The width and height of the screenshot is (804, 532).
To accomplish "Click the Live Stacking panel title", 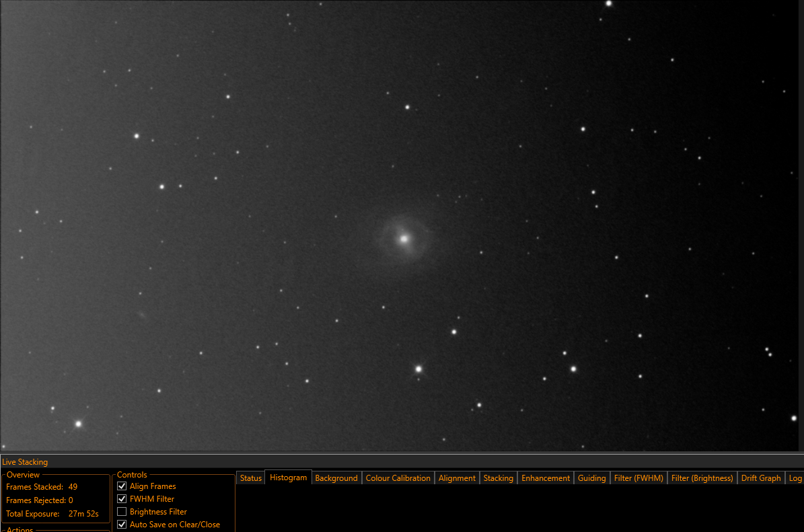I will pyautogui.click(x=25, y=462).
